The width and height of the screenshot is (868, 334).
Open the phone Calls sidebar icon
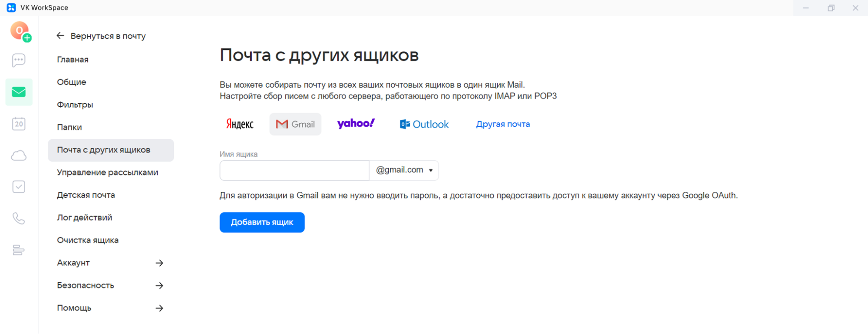pyautogui.click(x=19, y=218)
